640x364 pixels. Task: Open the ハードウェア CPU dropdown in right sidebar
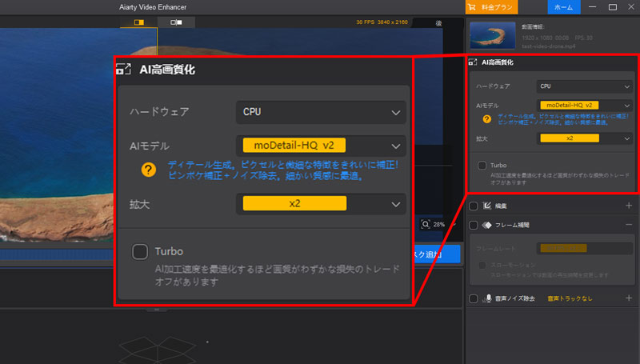pos(584,86)
